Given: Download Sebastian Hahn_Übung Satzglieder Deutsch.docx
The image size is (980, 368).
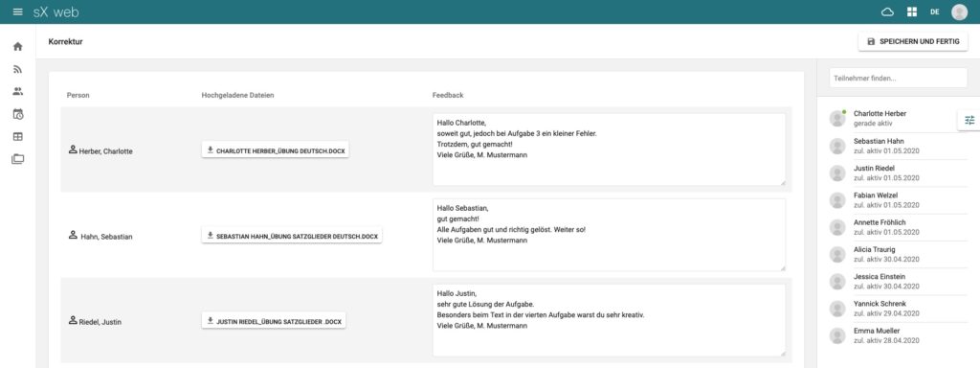Looking at the screenshot, I should (x=292, y=236).
